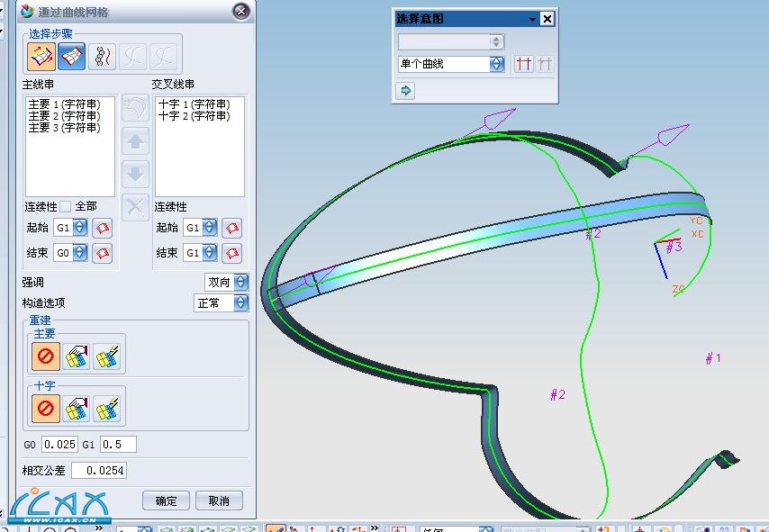Click the cross curves selection step icon

pos(72,57)
